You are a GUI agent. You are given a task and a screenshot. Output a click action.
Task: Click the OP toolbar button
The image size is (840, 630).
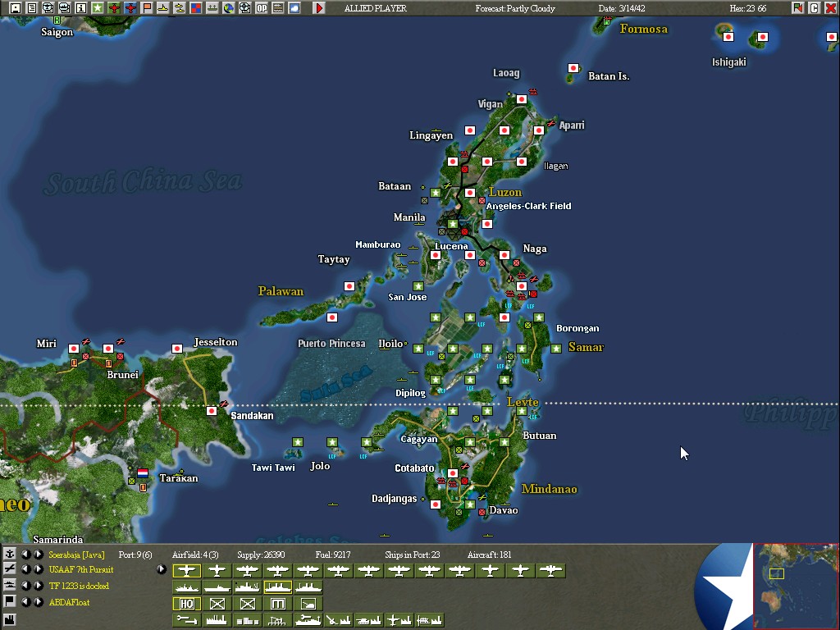[x=262, y=8]
